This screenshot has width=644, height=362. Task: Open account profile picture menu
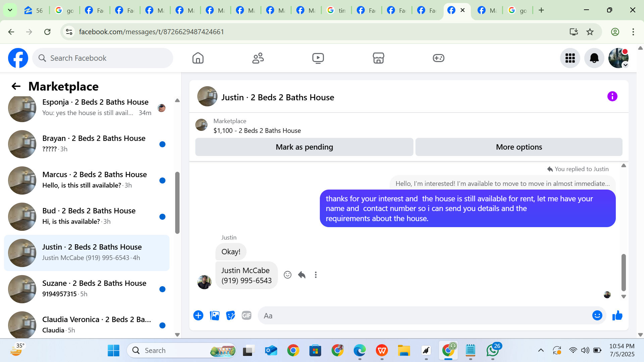(x=618, y=58)
